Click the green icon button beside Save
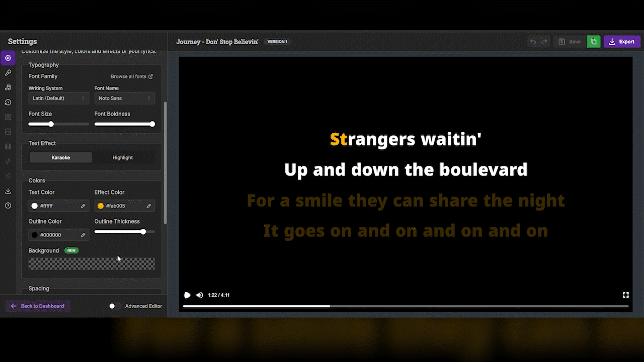This screenshot has height=362, width=644. (594, 42)
